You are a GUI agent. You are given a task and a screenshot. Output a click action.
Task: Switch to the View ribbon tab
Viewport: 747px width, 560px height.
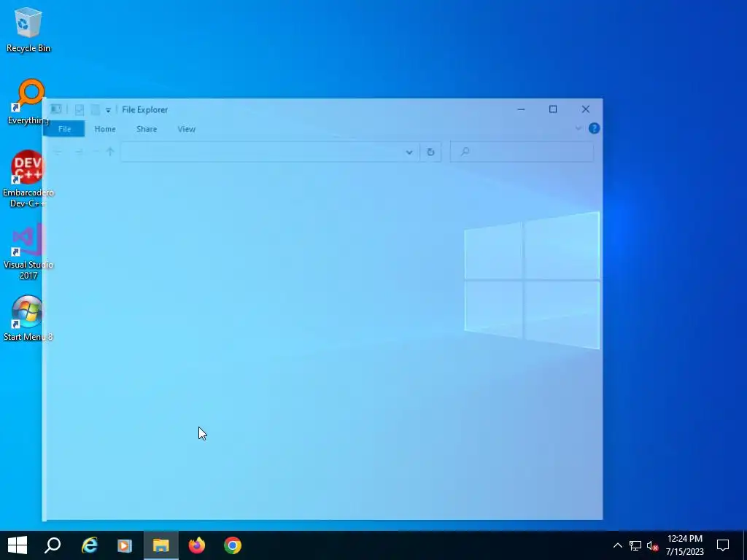[186, 128]
